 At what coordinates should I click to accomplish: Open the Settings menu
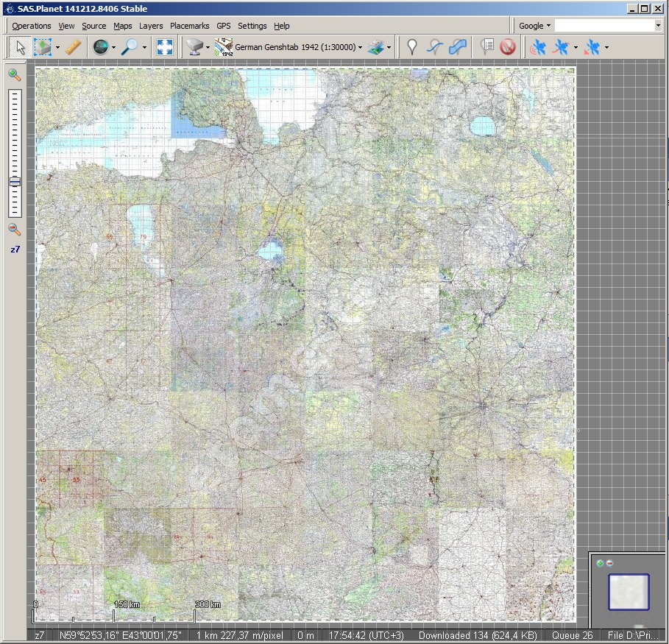(252, 26)
